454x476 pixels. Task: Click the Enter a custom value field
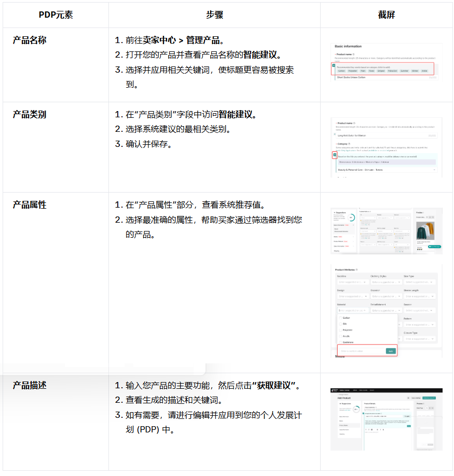tap(362, 351)
